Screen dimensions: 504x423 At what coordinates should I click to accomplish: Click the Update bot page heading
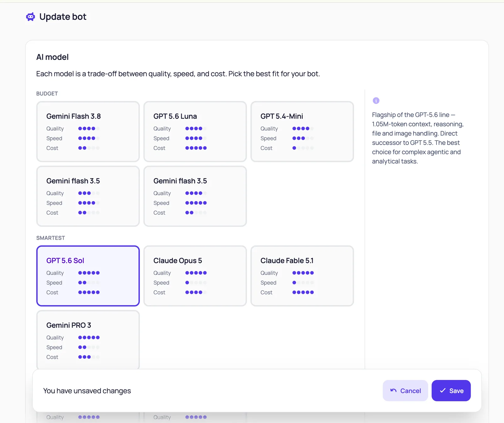pos(63,17)
